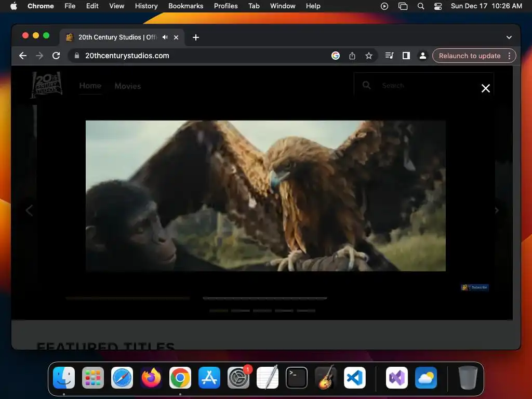Close the 20th Century Studios tab

(176, 37)
